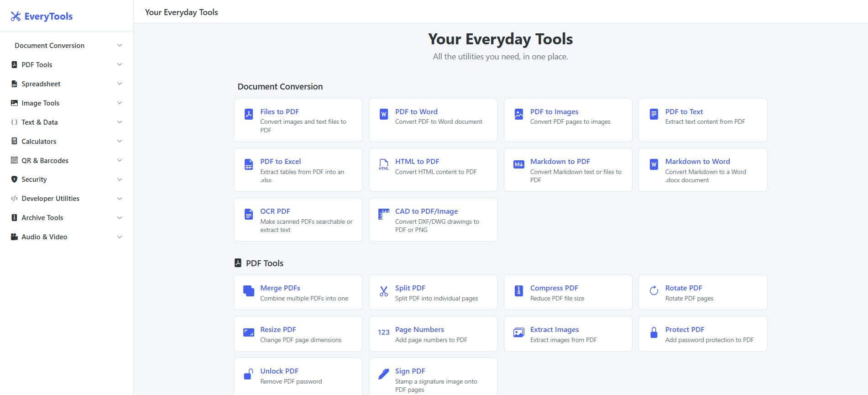This screenshot has height=395, width=868.
Task: Click the PDF to Images card icon
Action: (x=519, y=114)
